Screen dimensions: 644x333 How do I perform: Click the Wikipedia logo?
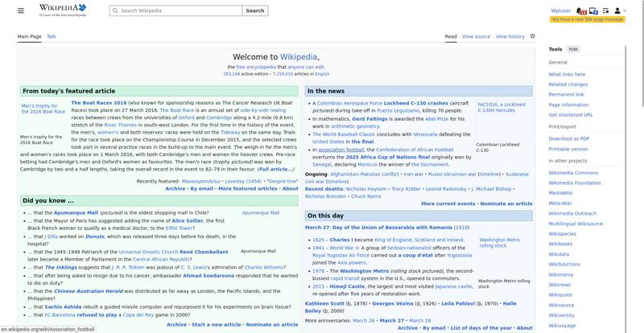click(62, 10)
